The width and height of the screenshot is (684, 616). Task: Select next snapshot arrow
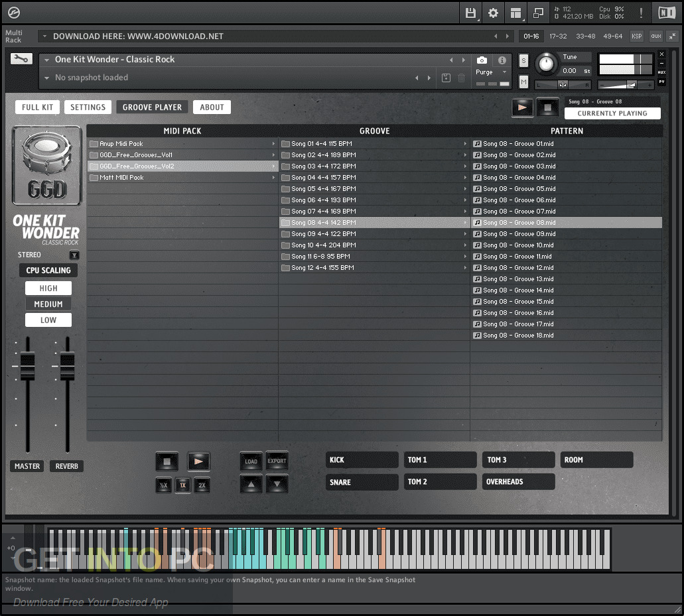click(x=429, y=78)
